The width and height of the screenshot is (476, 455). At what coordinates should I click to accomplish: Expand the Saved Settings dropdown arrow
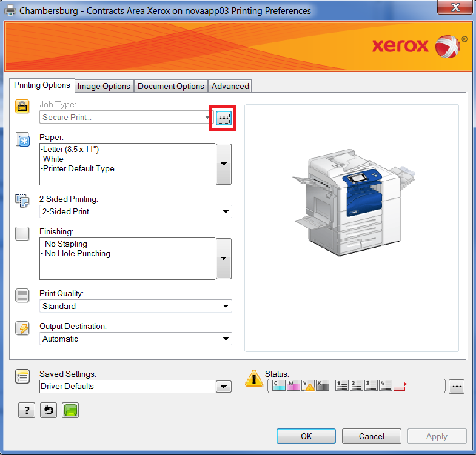224,387
